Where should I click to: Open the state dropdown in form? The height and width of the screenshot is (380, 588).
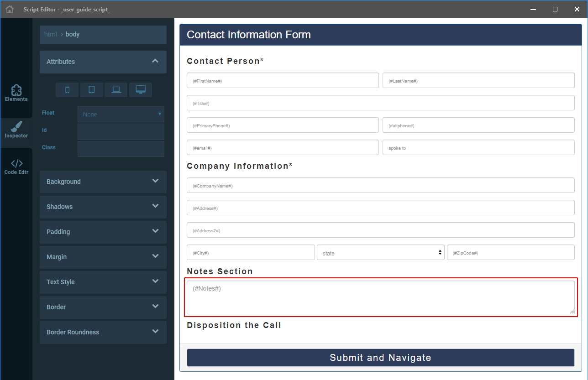coord(381,252)
